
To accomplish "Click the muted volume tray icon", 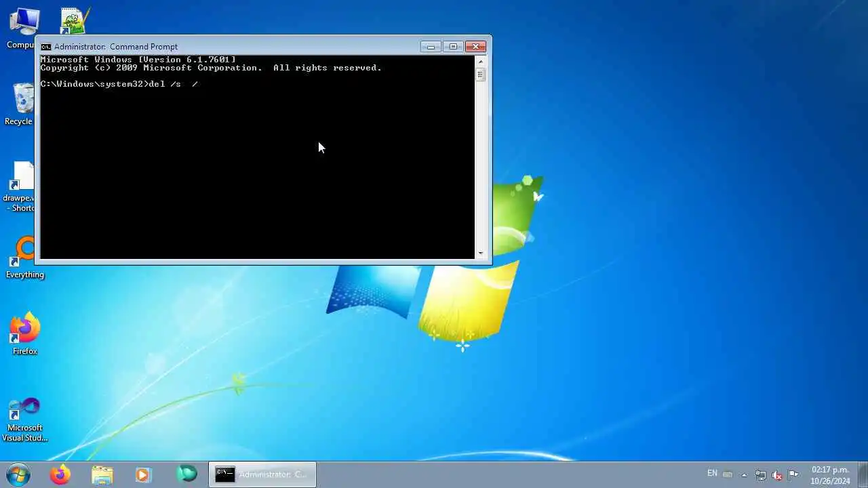I will point(777,475).
